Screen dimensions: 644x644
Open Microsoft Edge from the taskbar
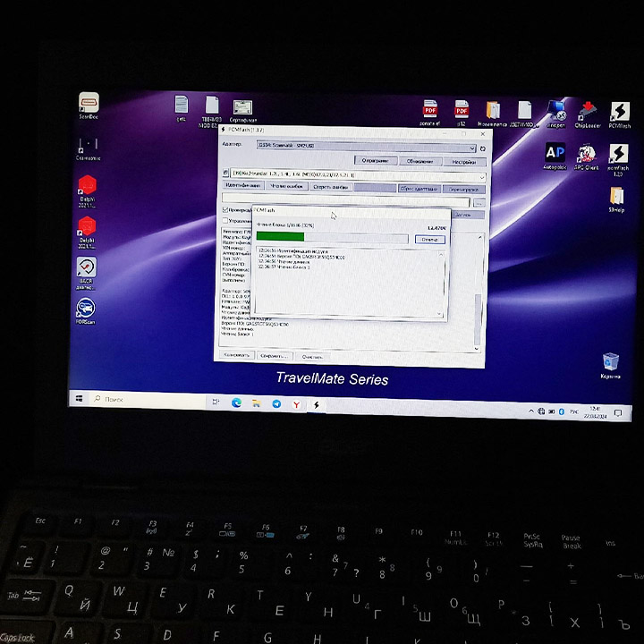[236, 403]
